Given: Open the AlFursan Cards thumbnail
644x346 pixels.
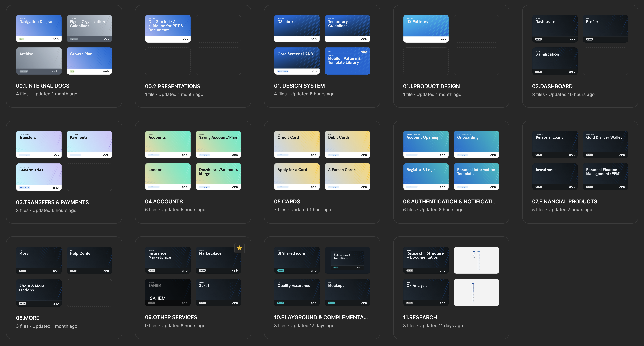Looking at the screenshot, I should [347, 176].
